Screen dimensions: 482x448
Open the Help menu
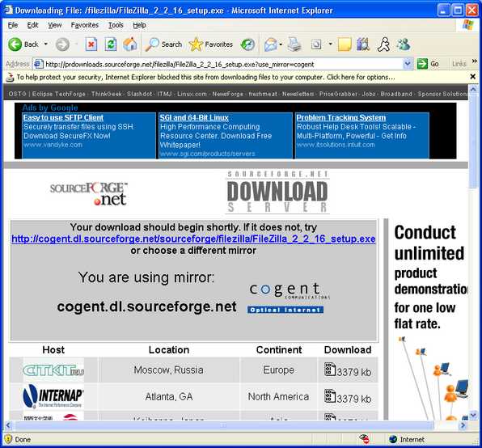point(139,25)
